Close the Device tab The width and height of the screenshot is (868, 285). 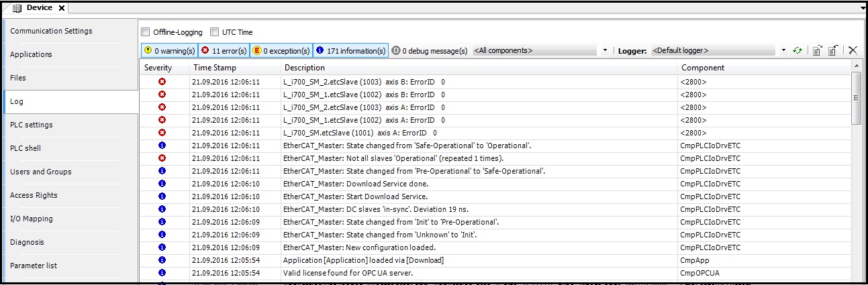coord(62,8)
